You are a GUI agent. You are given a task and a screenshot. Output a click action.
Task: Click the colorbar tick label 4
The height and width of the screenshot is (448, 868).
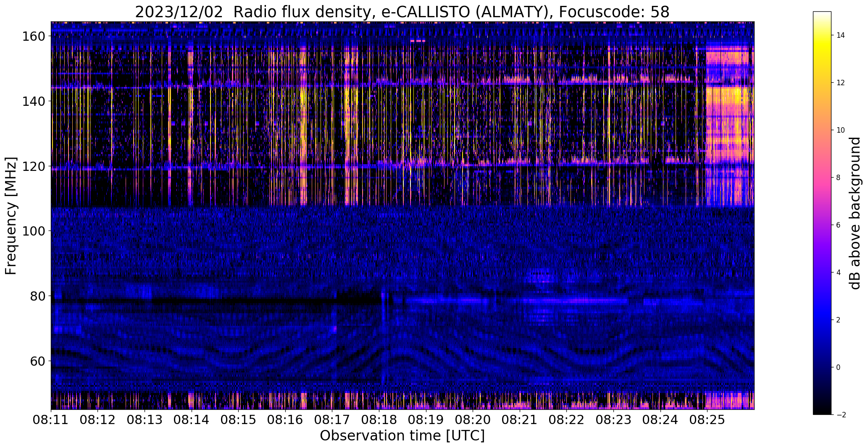(839, 272)
